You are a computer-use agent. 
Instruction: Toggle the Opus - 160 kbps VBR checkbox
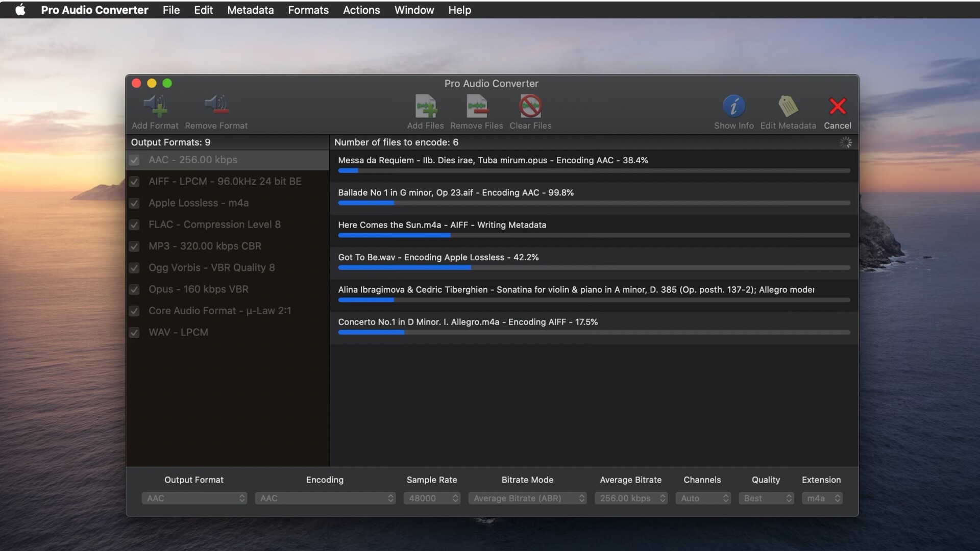tap(134, 289)
